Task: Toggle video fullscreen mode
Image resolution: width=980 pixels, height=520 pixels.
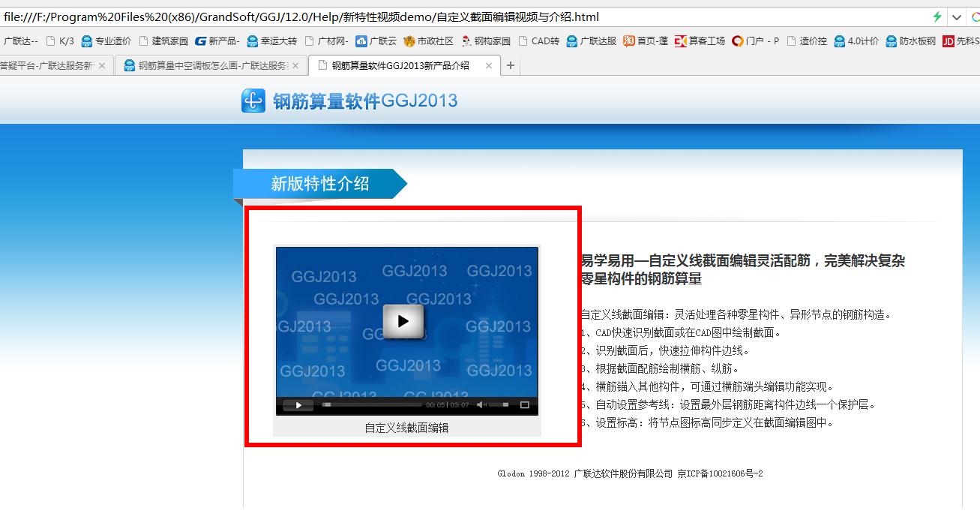Action: pyautogui.click(x=525, y=405)
